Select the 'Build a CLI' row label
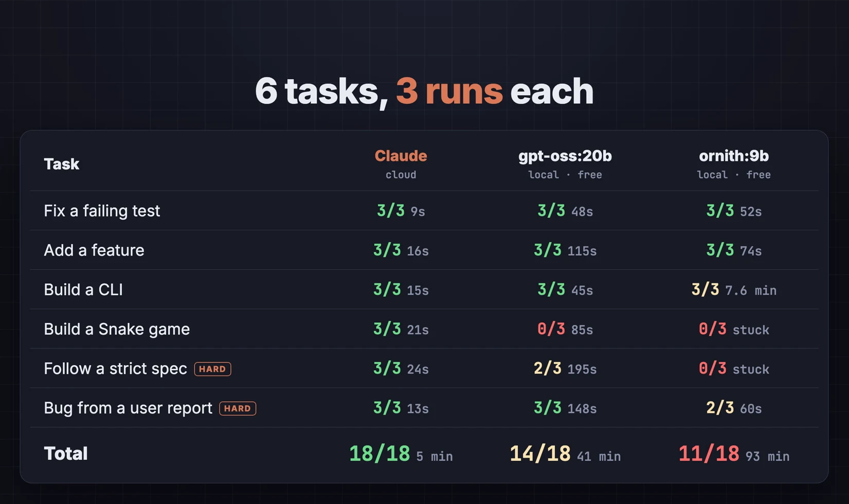 (x=83, y=290)
